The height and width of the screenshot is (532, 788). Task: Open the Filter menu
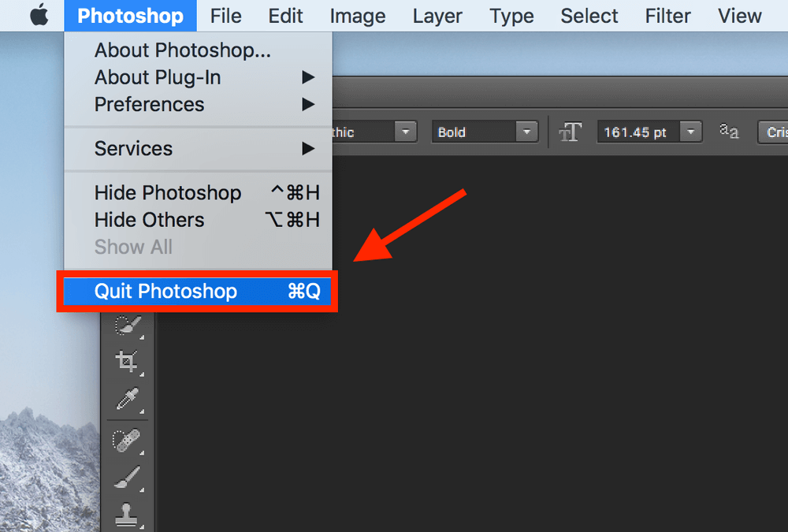click(668, 16)
